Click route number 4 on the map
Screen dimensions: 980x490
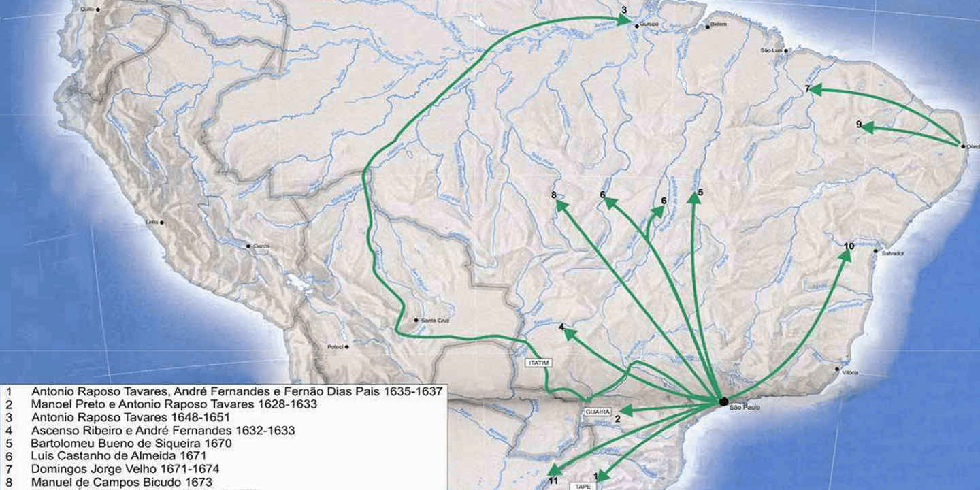point(561,327)
